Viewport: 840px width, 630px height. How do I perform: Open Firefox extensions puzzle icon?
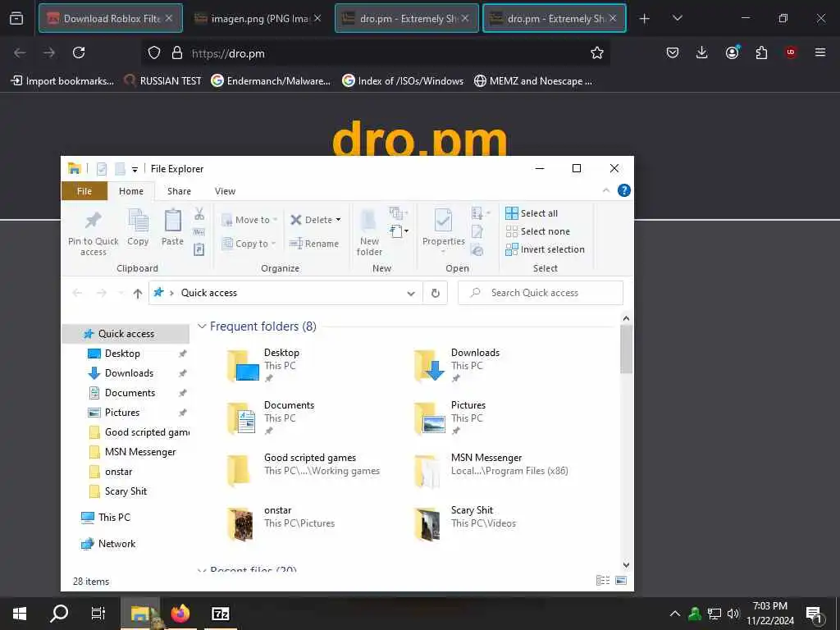[x=761, y=52]
